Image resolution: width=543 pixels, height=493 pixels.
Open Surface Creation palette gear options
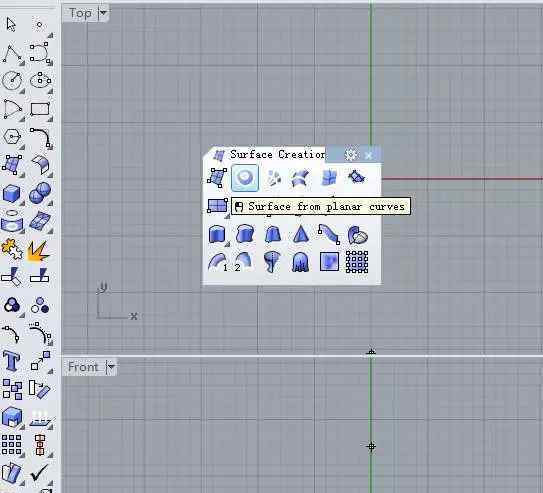tap(351, 155)
